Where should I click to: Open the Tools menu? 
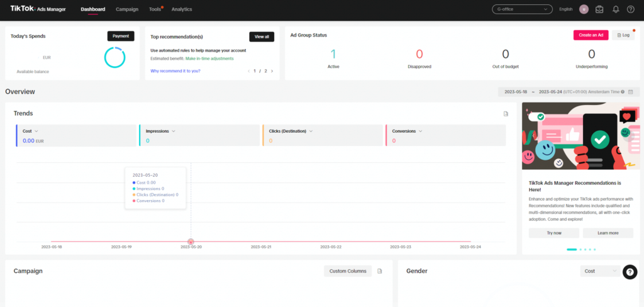point(155,9)
